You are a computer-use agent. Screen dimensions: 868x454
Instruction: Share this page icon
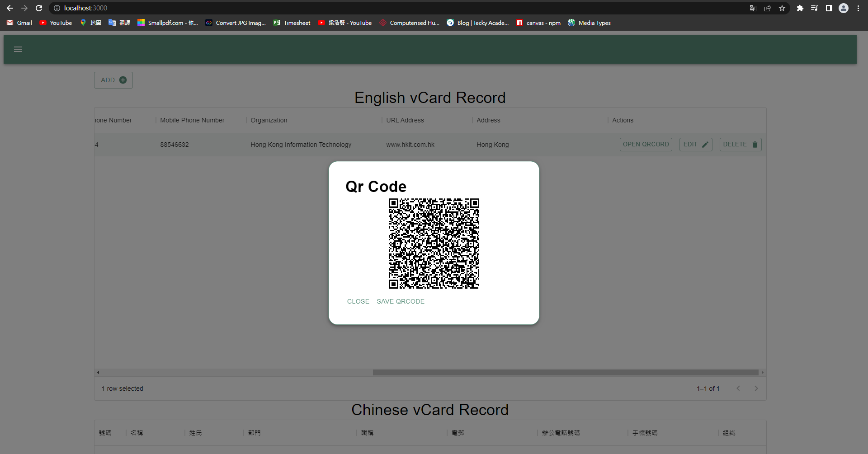[x=768, y=8]
